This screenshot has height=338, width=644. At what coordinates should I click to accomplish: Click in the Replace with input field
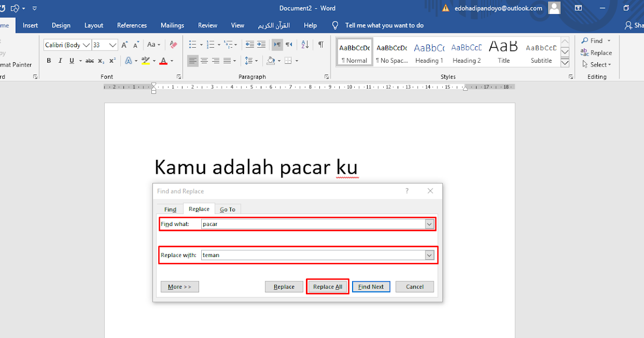click(313, 255)
